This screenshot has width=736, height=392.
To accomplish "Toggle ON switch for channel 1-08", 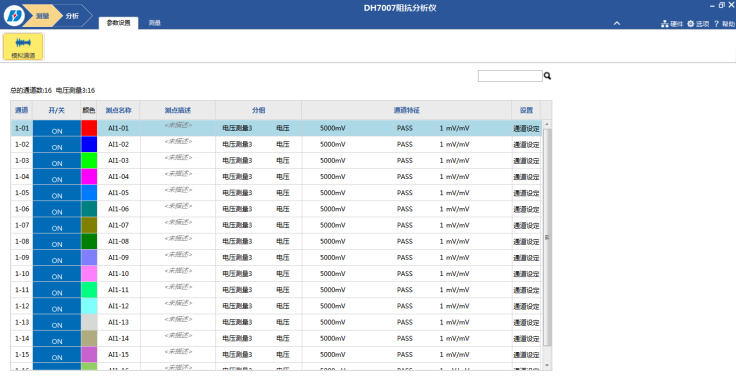I will [x=57, y=241].
